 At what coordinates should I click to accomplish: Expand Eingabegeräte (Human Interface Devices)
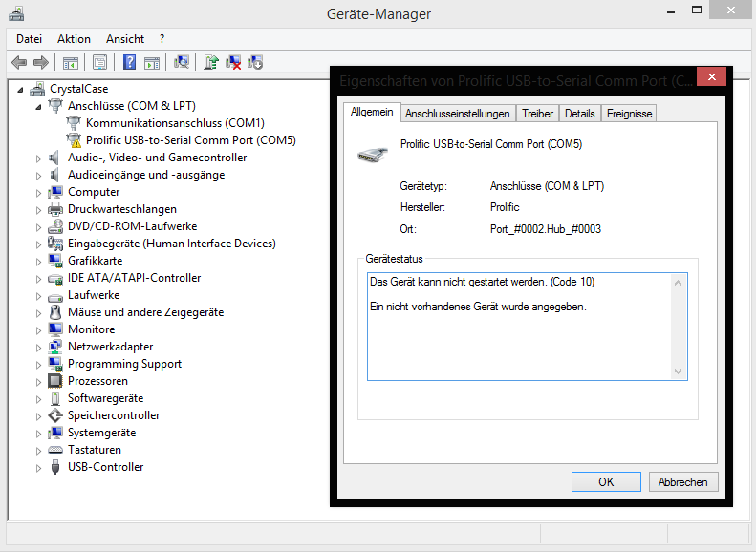click(x=38, y=244)
